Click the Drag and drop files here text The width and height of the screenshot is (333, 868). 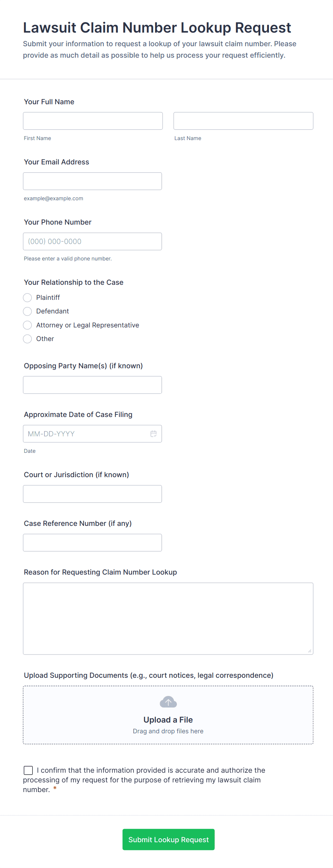pos(168,731)
